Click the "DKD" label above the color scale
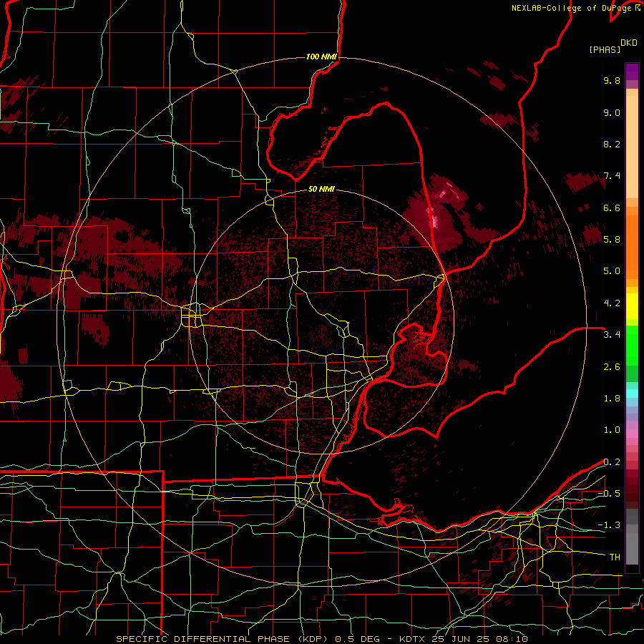Viewport: 644px width, 644px height. click(629, 43)
